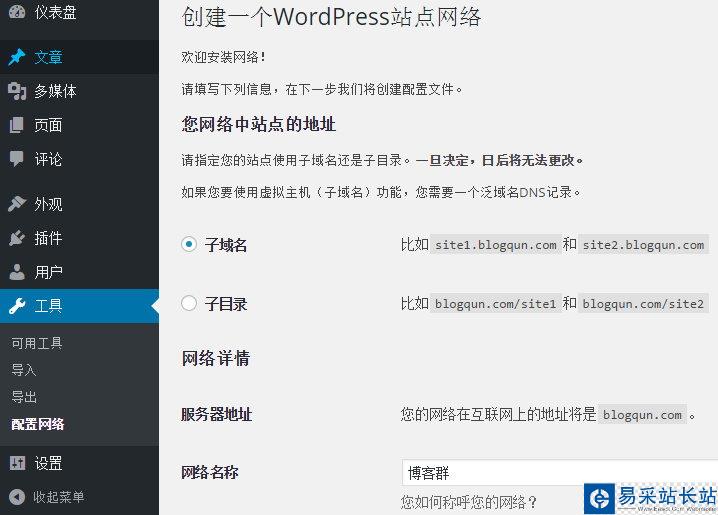
Task: Click the 您网络中站点的地址 heading
Action: pos(259,124)
